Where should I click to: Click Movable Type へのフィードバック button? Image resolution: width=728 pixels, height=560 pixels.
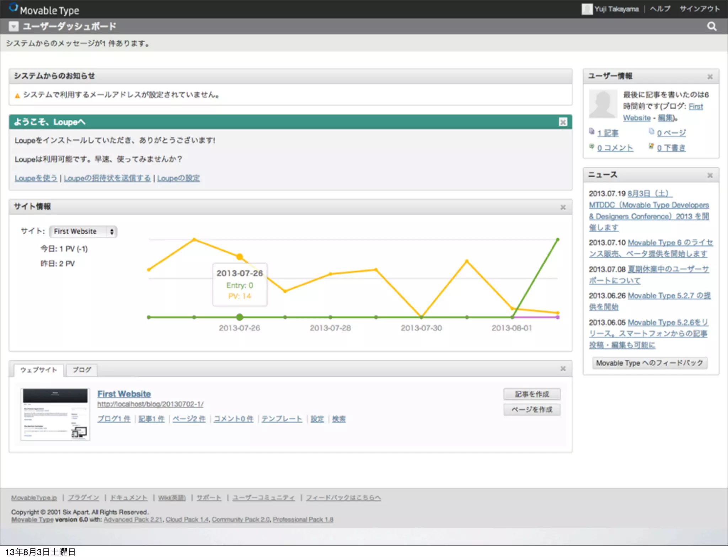649,363
